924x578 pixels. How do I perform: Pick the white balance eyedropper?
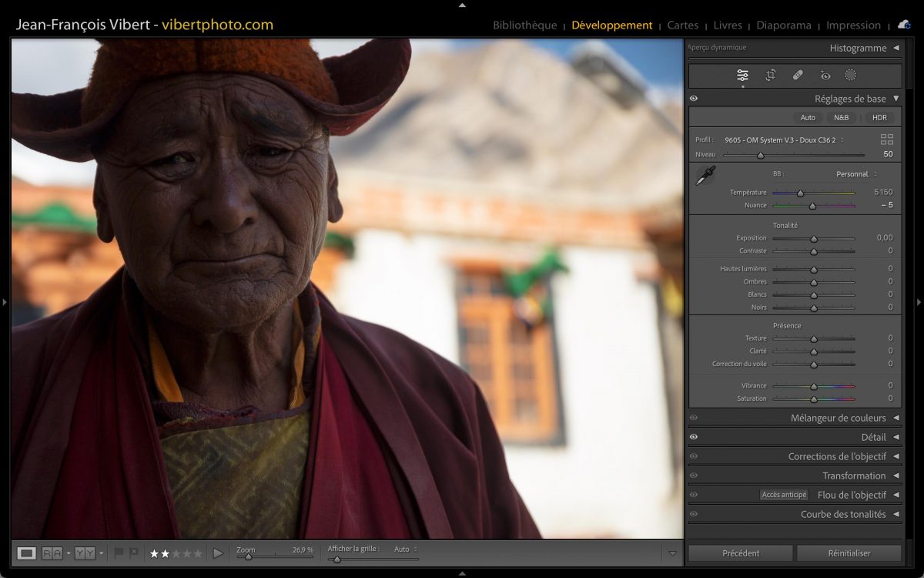(x=705, y=176)
